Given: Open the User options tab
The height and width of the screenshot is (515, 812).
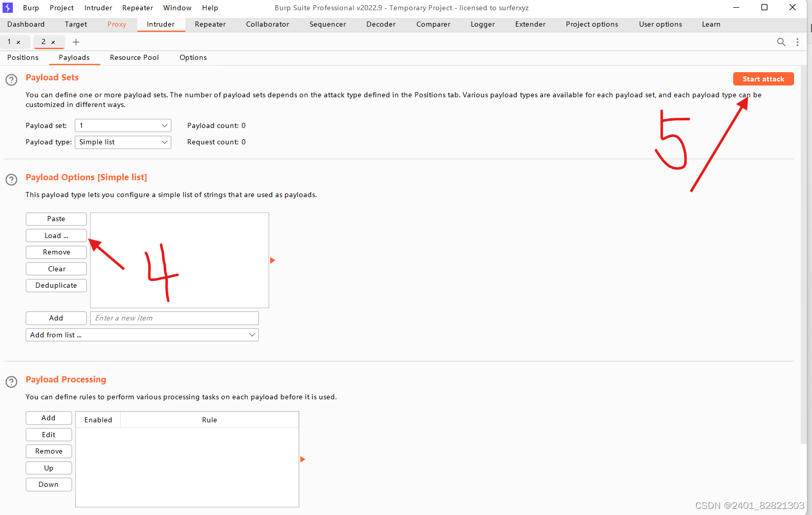Looking at the screenshot, I should [x=661, y=24].
